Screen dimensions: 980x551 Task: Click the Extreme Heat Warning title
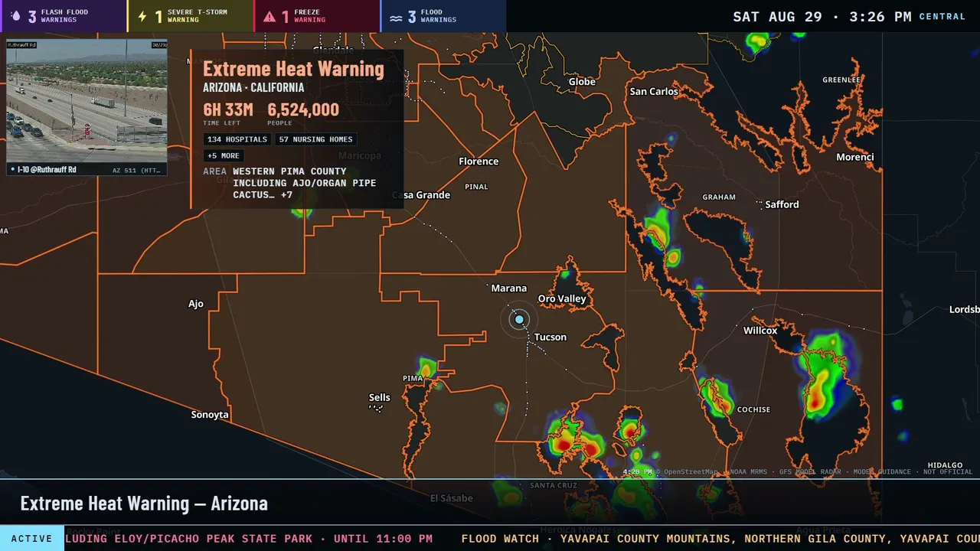point(293,69)
